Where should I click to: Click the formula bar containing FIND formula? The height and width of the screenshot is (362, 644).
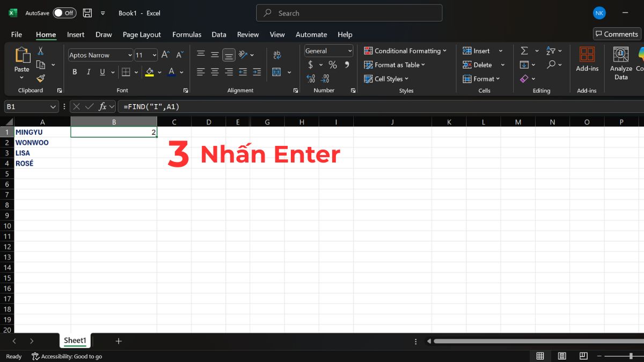(x=215, y=106)
